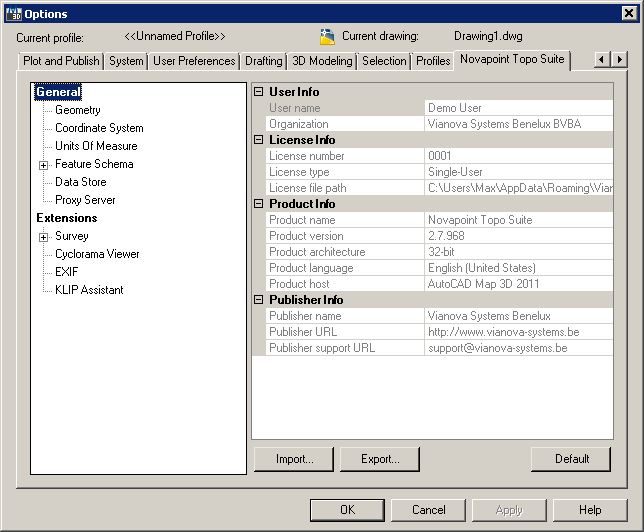Viewport: 644px width, 532px height.
Task: Click the Export... button
Action: (380, 459)
